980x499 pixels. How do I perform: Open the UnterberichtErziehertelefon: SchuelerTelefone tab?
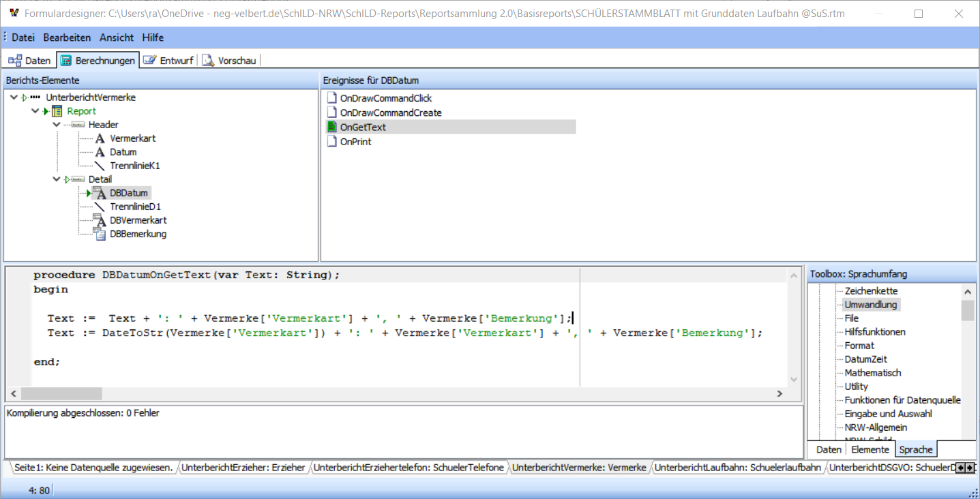(x=409, y=468)
